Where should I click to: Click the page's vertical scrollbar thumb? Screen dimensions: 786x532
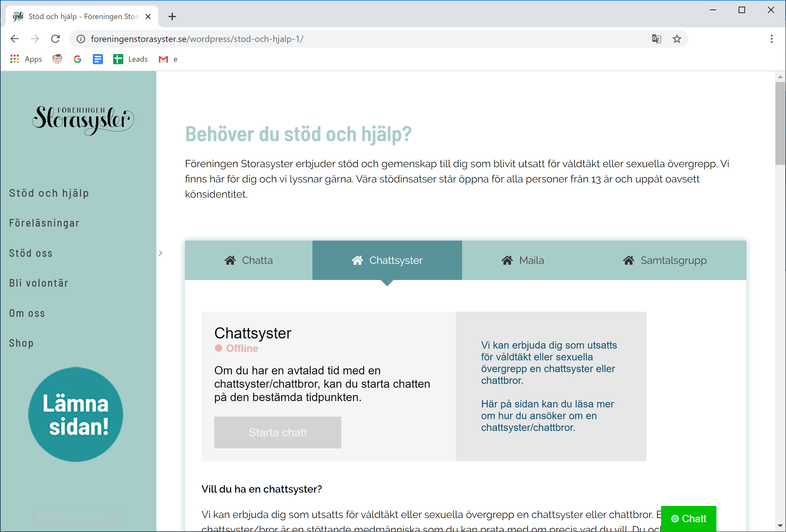click(780, 123)
